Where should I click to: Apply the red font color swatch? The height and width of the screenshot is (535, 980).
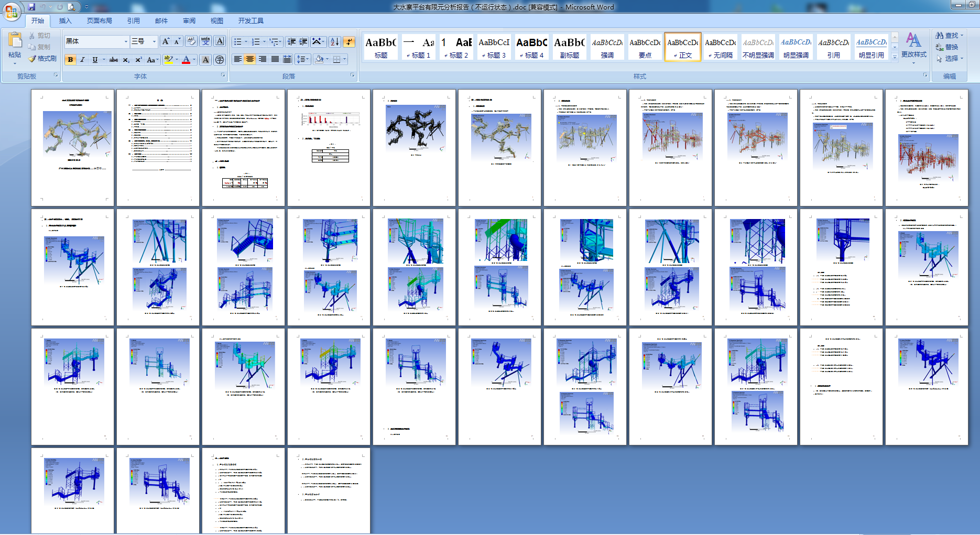point(186,60)
